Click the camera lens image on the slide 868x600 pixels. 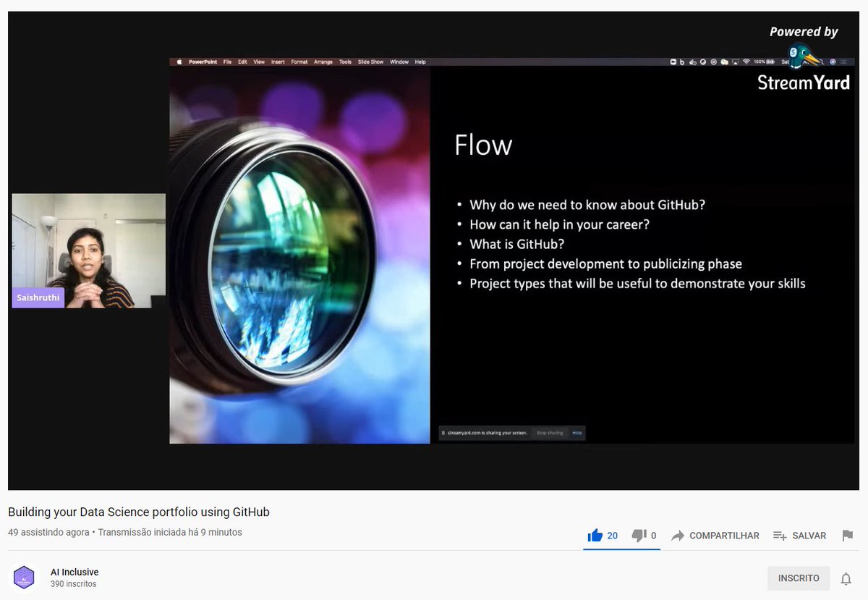(299, 255)
